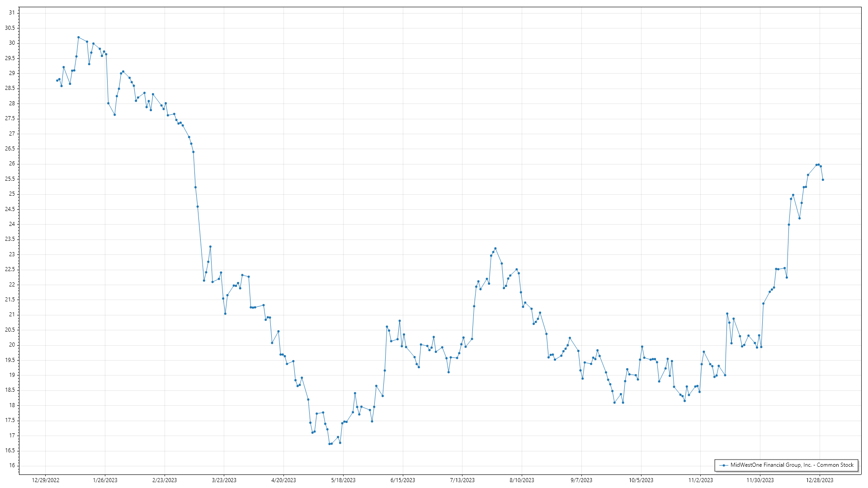
Task: Click the 7/13/2023 x-axis date
Action: pos(462,480)
